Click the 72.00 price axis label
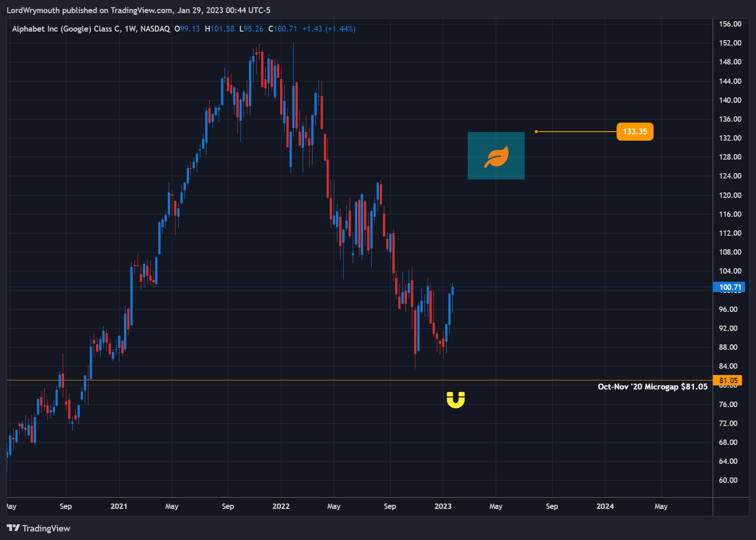The height and width of the screenshot is (540, 756). [728, 423]
